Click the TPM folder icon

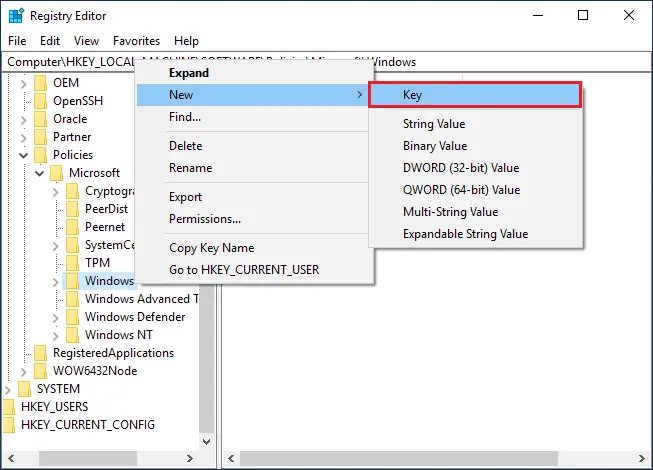click(x=72, y=263)
